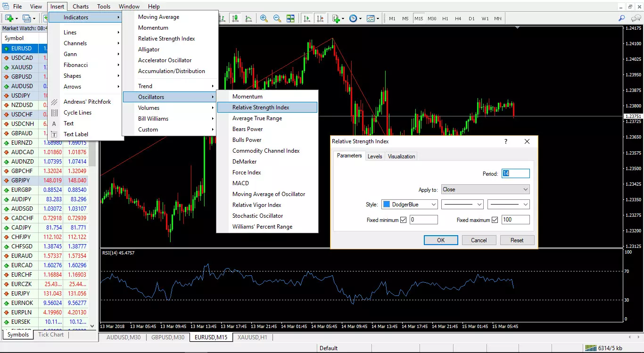Switch to the Levels tab
The height and width of the screenshot is (353, 644).
click(x=375, y=156)
